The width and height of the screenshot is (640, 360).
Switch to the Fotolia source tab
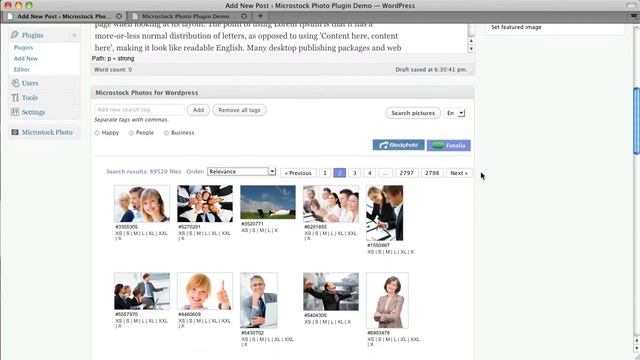(x=449, y=145)
